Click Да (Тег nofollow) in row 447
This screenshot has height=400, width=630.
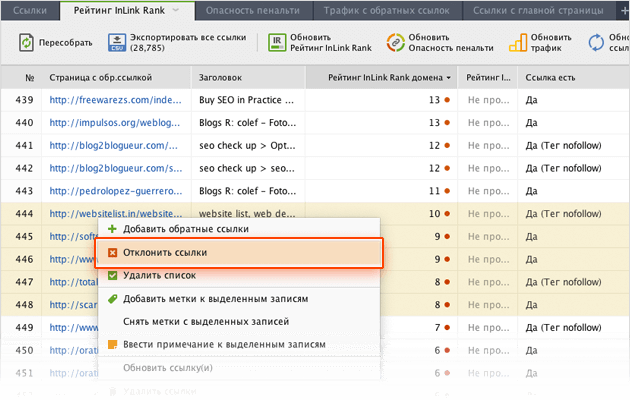(563, 282)
